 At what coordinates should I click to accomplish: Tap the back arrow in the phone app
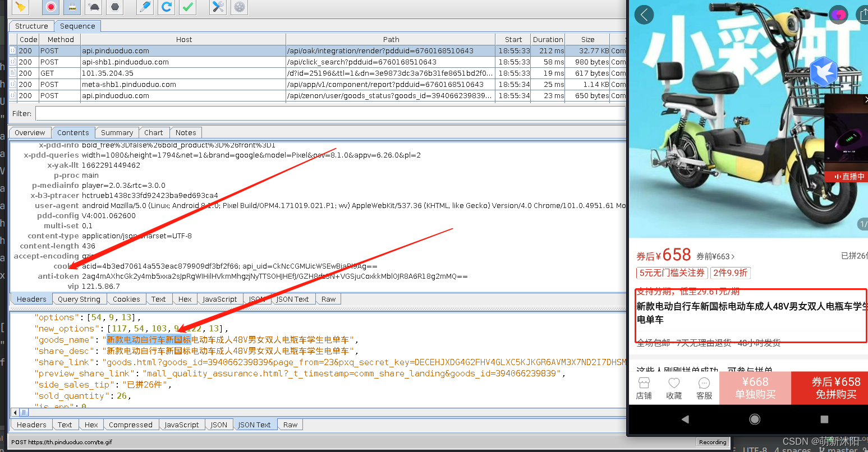[x=644, y=15]
